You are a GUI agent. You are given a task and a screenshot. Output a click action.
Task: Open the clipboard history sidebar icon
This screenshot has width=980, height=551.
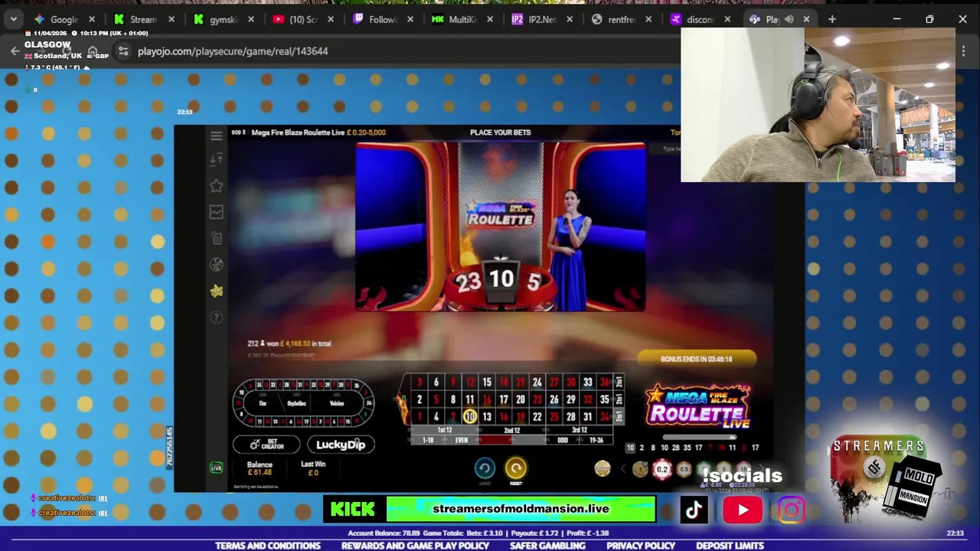coord(216,238)
